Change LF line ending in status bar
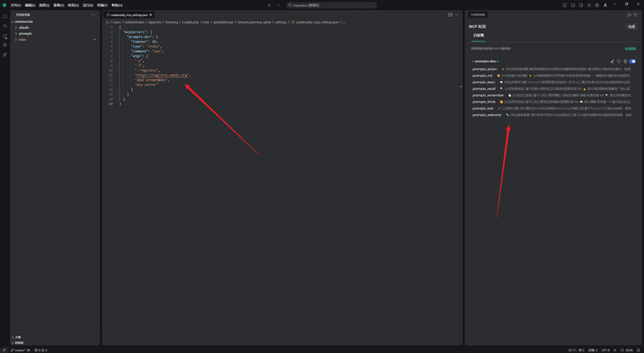The height and width of the screenshot is (353, 644). (615, 350)
